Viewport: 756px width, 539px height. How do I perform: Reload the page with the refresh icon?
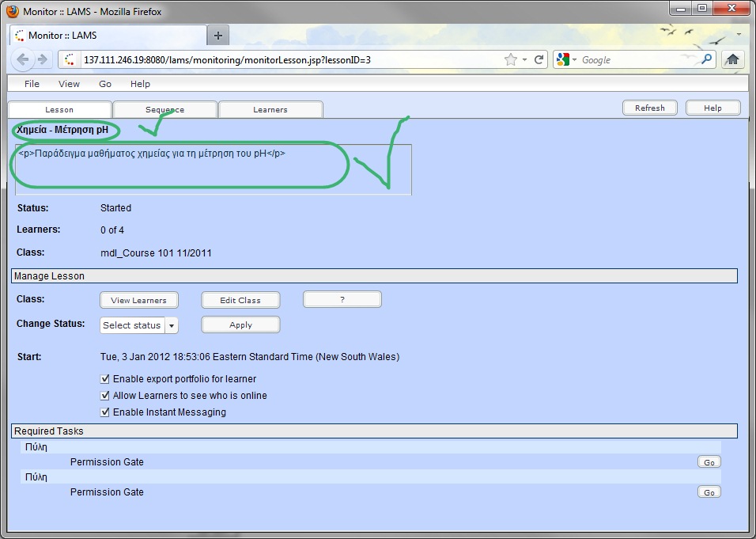(x=539, y=59)
